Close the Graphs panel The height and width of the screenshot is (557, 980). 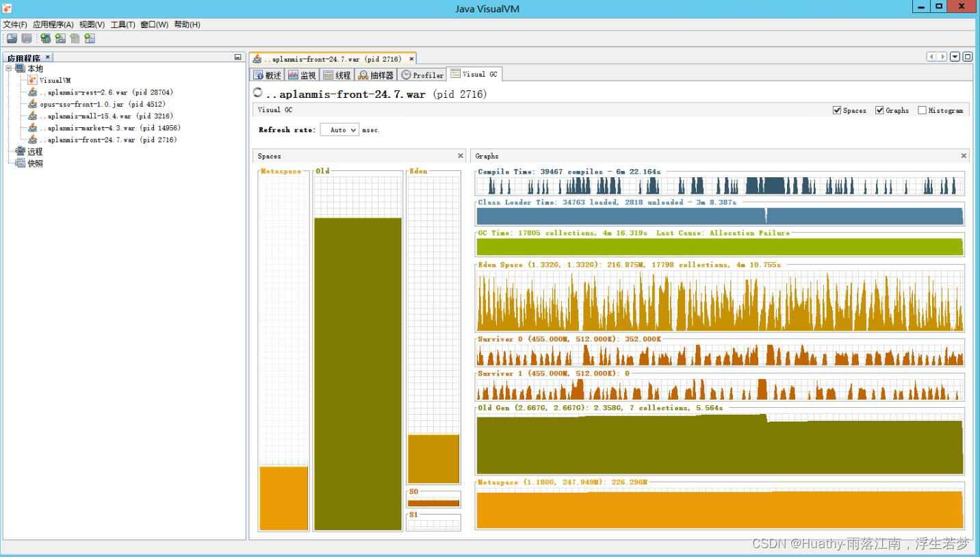tap(964, 156)
